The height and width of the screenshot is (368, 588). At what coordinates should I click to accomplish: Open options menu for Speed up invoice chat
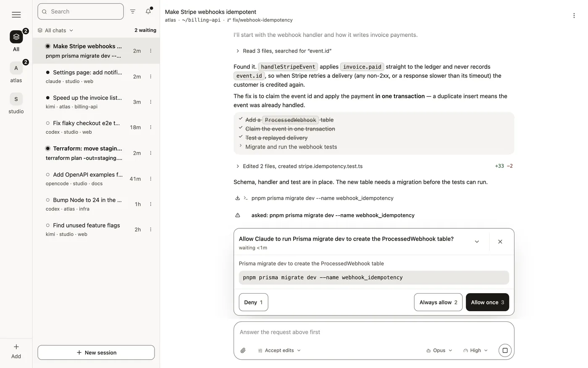[x=151, y=102]
